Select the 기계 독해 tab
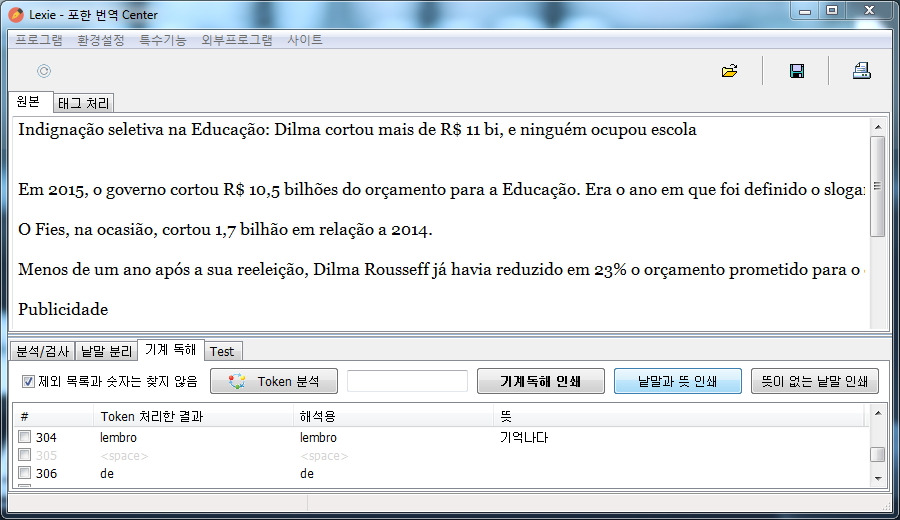This screenshot has width=900, height=520. coord(171,350)
